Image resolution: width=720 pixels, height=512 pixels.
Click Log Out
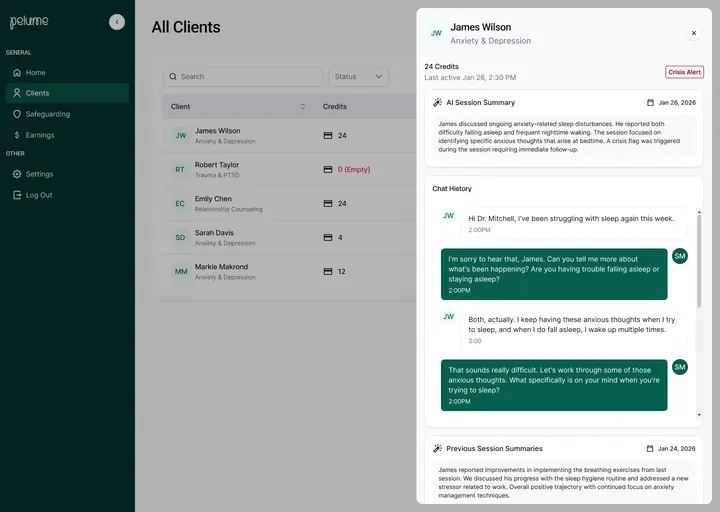(68, 195)
